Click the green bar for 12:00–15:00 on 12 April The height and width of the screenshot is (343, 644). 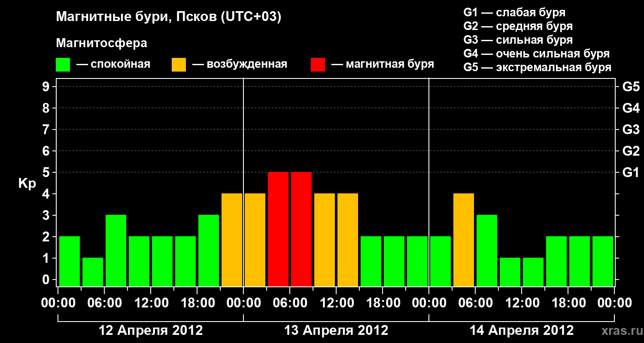[x=162, y=261]
